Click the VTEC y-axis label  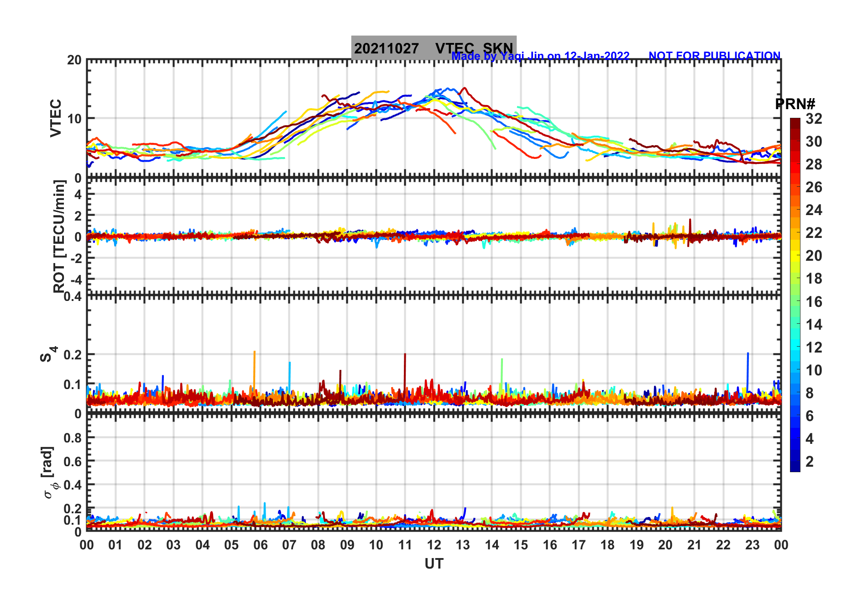tap(55, 118)
